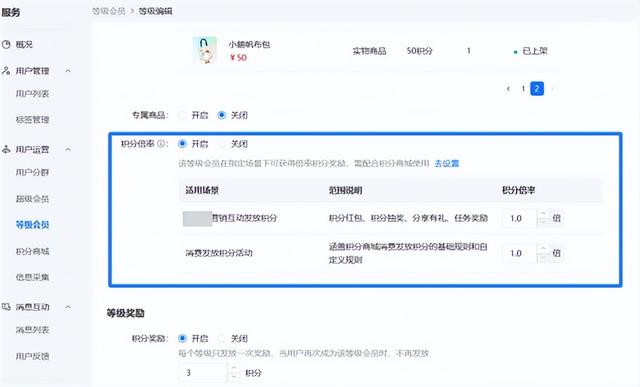Collapse the 用户运营 menu chevron
The image size is (640, 387).
68,150
